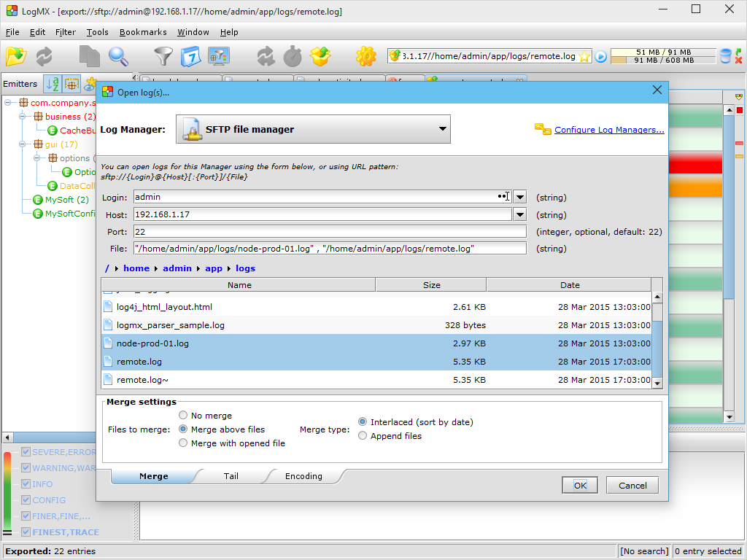
Task: Click the stopwatch timer toolbar icon
Action: coord(293,56)
